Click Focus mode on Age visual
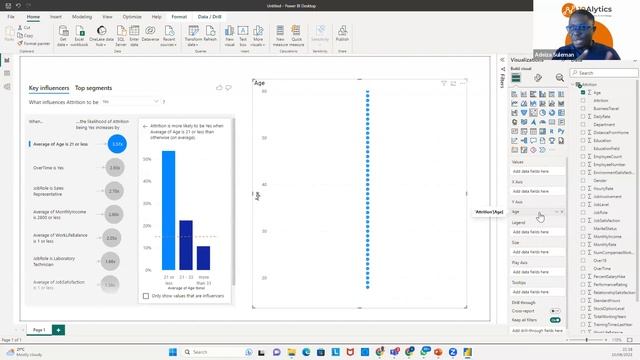Viewport: 640px width, 360px height. point(453,83)
